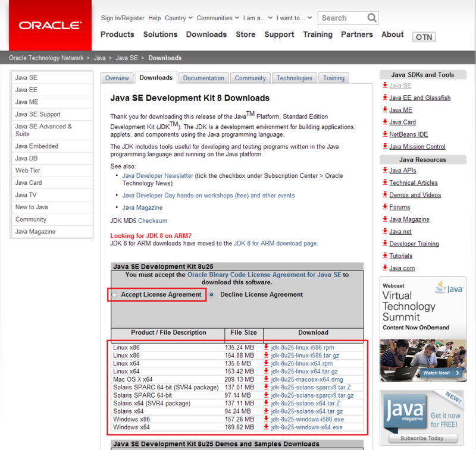Image resolution: width=476 pixels, height=450 pixels.
Task: Download jdk-8u25-linux-x64.tar.gz file link
Action: tap(304, 371)
